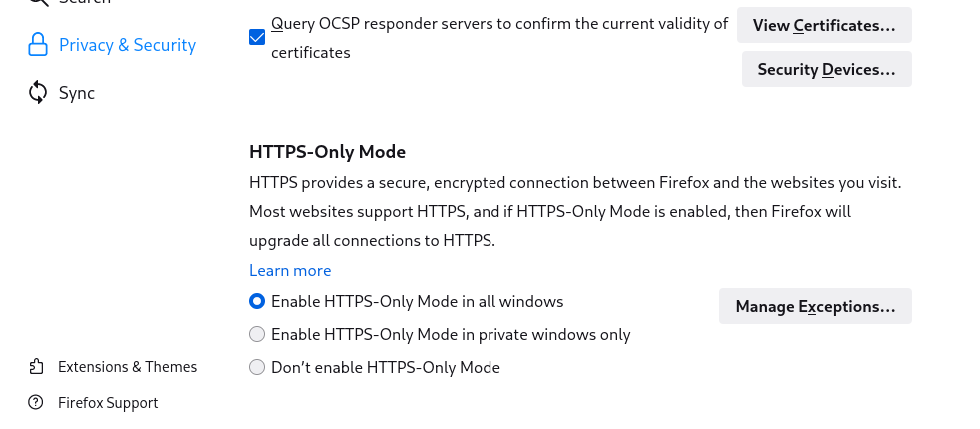Click the Firefox Support question mark icon
The width and height of the screenshot is (980, 429).
click(37, 403)
